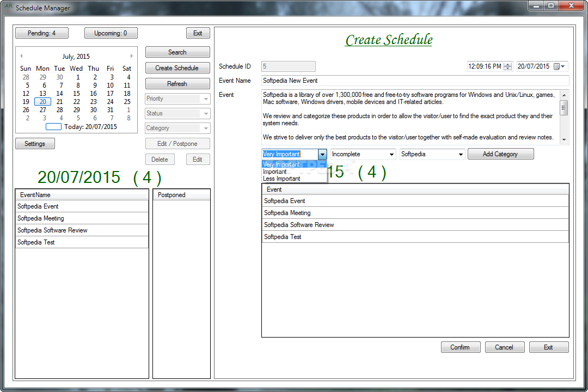Increase time with the spinner up arrow
The height and width of the screenshot is (392, 588).
pyautogui.click(x=508, y=65)
